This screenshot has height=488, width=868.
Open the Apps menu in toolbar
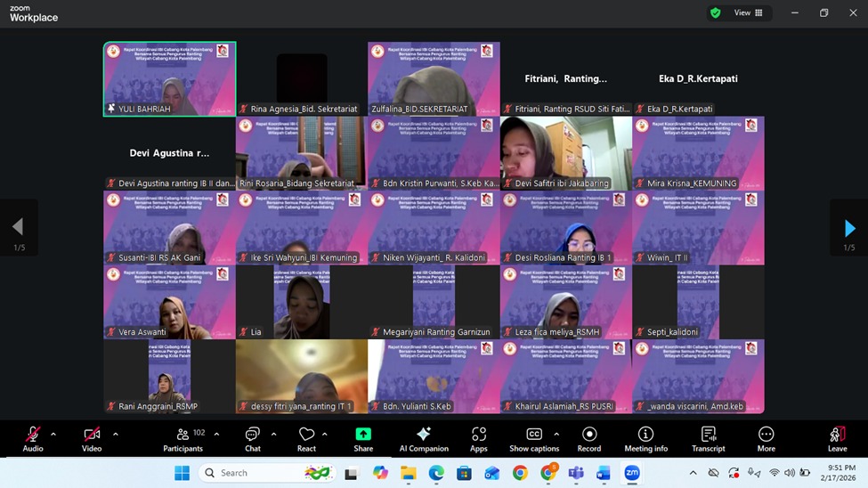coord(479,438)
